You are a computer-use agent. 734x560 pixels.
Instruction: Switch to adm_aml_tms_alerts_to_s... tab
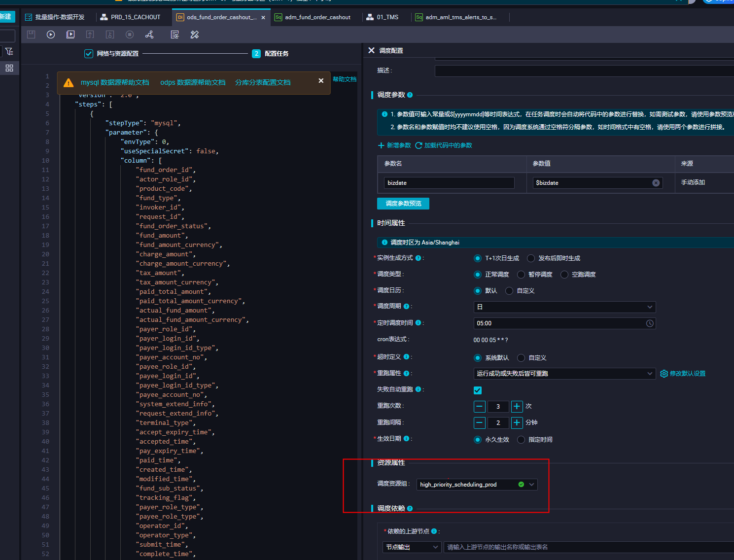point(456,17)
